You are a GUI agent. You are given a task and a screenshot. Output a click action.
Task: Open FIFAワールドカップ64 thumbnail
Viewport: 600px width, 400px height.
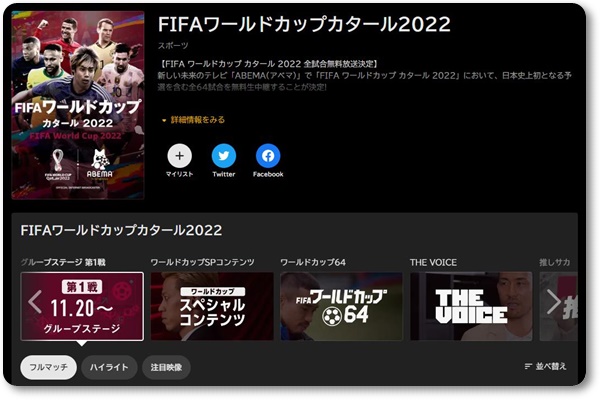coord(341,306)
